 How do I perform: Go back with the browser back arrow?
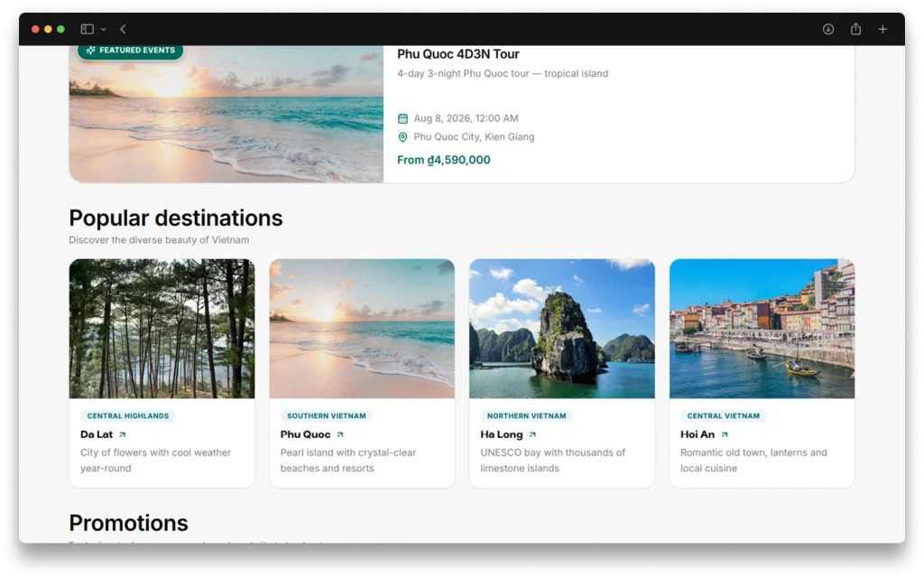(123, 29)
